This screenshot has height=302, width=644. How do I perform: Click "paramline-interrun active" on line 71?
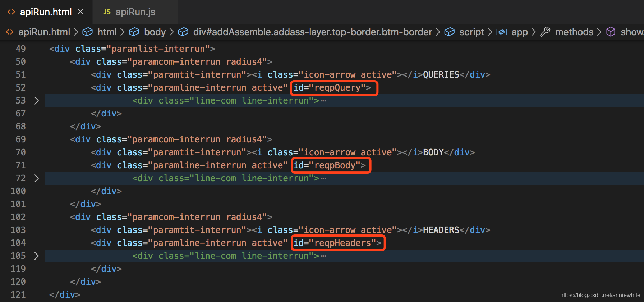coord(218,165)
